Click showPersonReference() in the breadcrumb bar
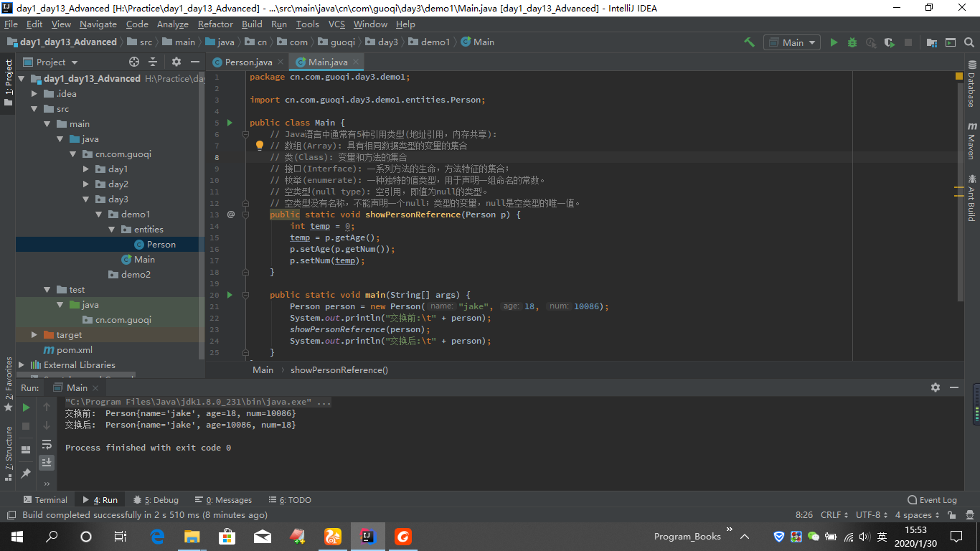This screenshot has height=551, width=980. [x=339, y=369]
